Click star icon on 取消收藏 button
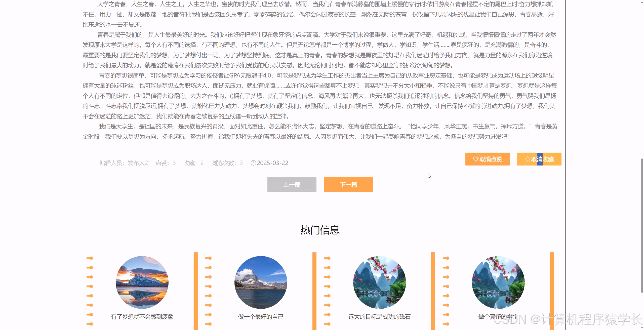 pyautogui.click(x=528, y=159)
